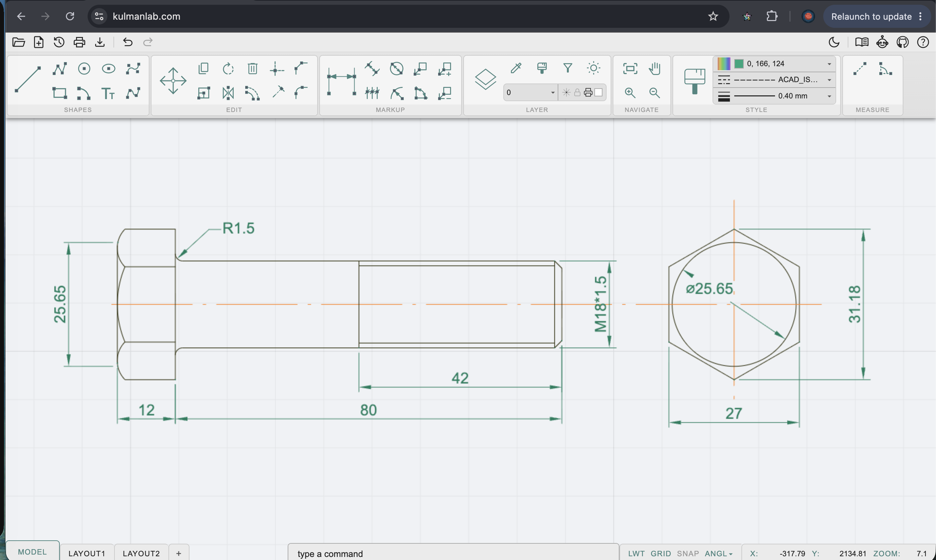
Task: Create a new drawing file
Action: 39,42
